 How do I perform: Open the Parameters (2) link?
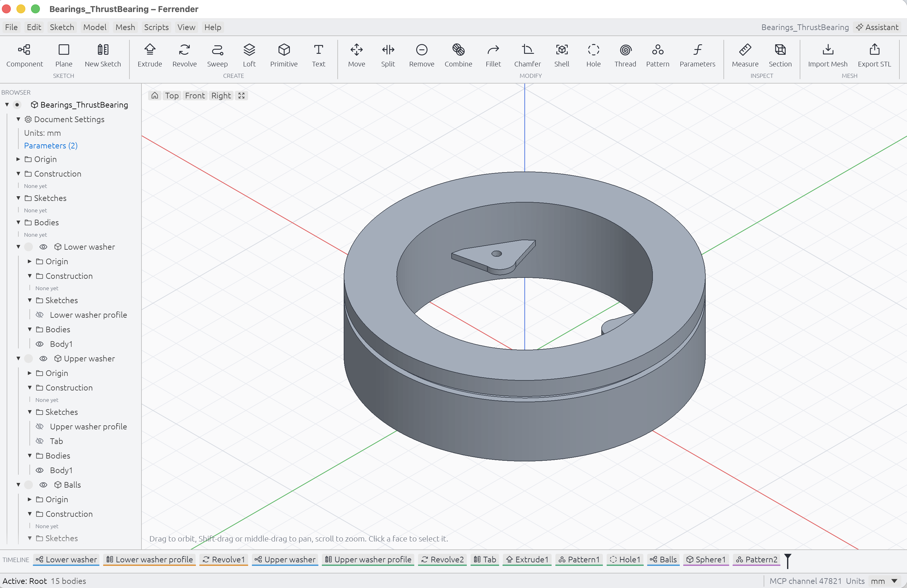51,146
